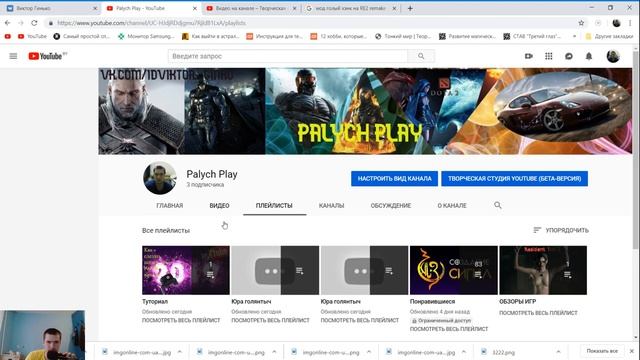Expand options for 3222.png download
The height and width of the screenshot is (360, 640).
click(x=558, y=352)
